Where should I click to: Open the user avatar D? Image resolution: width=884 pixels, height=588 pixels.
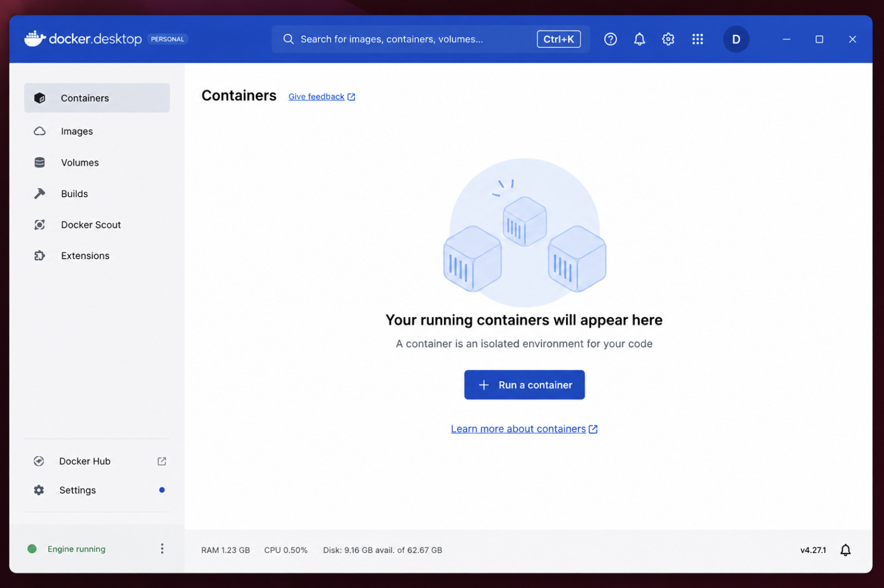click(x=736, y=39)
